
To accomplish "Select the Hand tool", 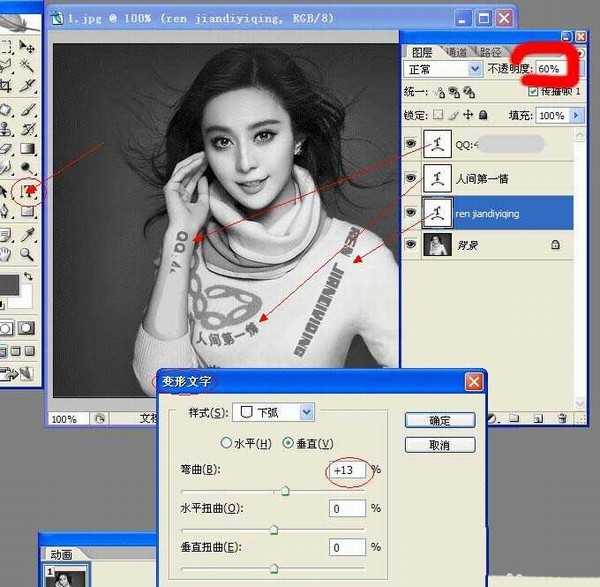I will 7,254.
